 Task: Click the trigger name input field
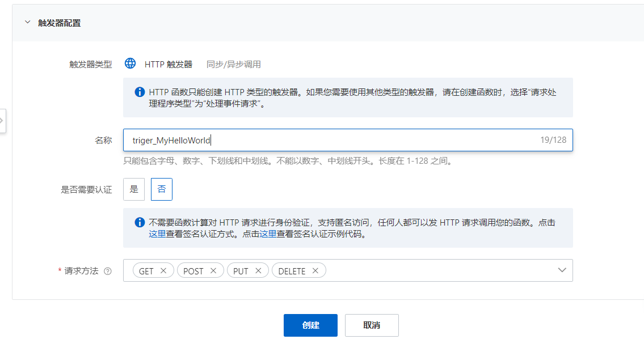(284, 139)
